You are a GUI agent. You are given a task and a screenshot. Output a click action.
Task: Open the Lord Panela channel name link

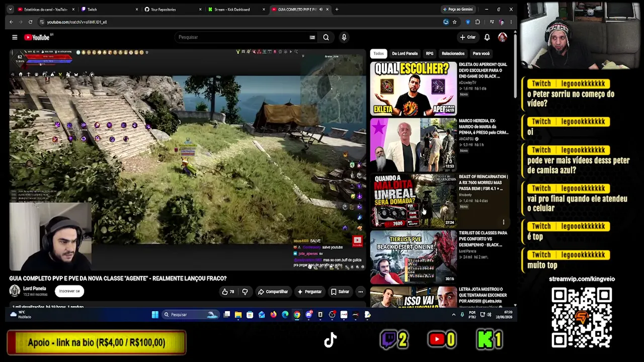coord(35,289)
